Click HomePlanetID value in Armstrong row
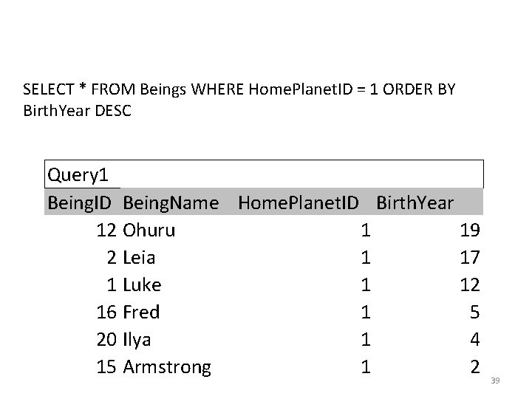 pos(366,366)
